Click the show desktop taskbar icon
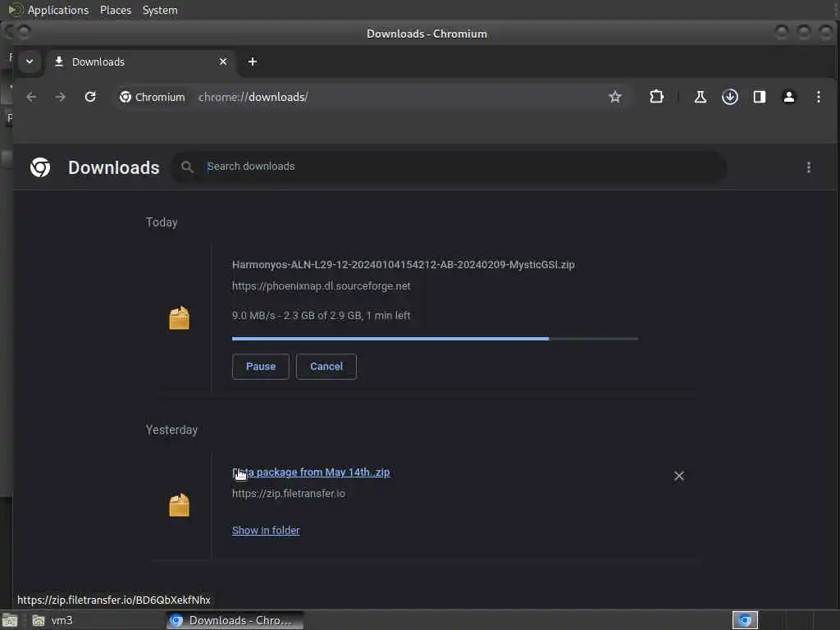The height and width of the screenshot is (630, 840). pos(10,620)
